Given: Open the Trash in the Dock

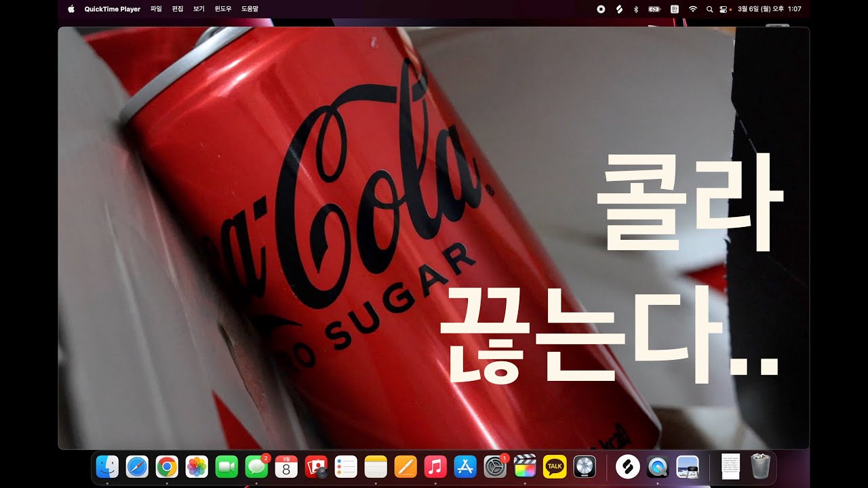Looking at the screenshot, I should (761, 466).
